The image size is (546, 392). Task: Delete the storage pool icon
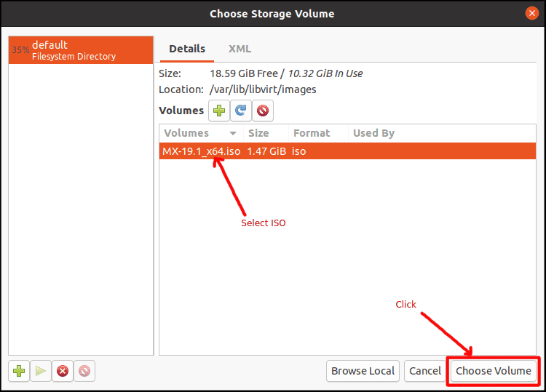[84, 371]
